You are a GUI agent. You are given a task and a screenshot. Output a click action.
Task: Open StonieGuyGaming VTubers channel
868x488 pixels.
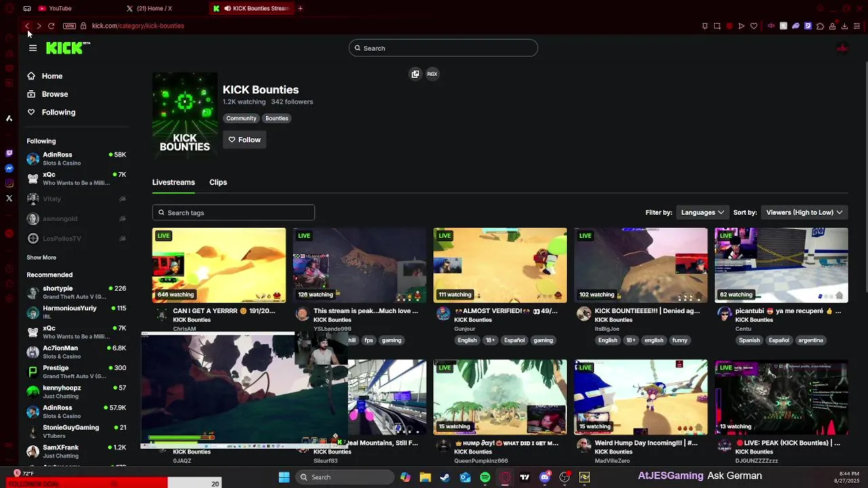[x=77, y=431]
